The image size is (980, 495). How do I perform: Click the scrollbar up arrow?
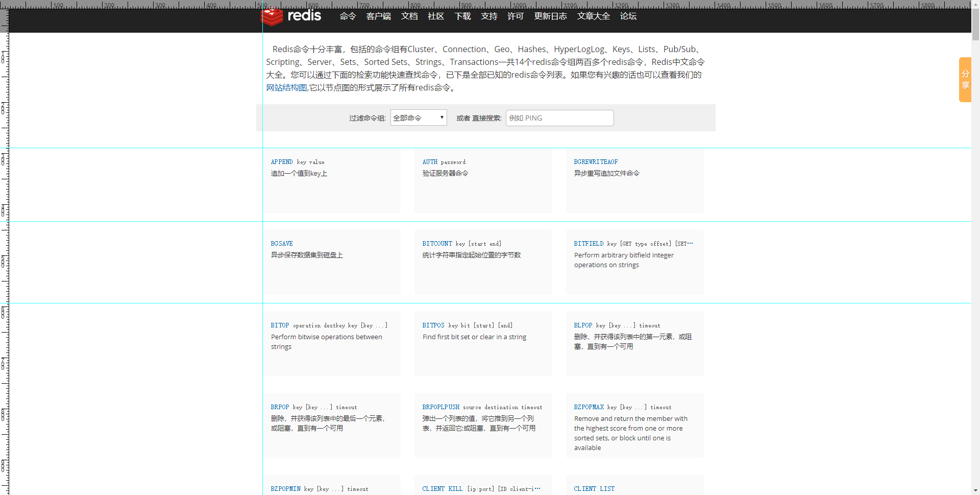point(975,4)
